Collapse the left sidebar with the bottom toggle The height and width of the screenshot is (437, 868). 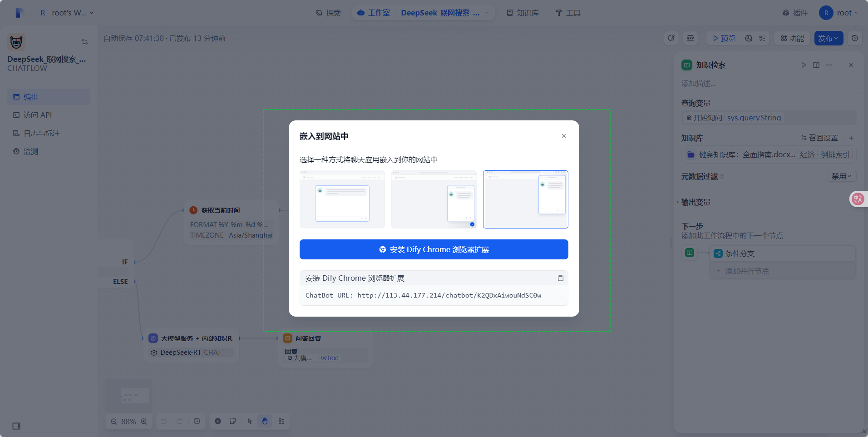(x=16, y=426)
